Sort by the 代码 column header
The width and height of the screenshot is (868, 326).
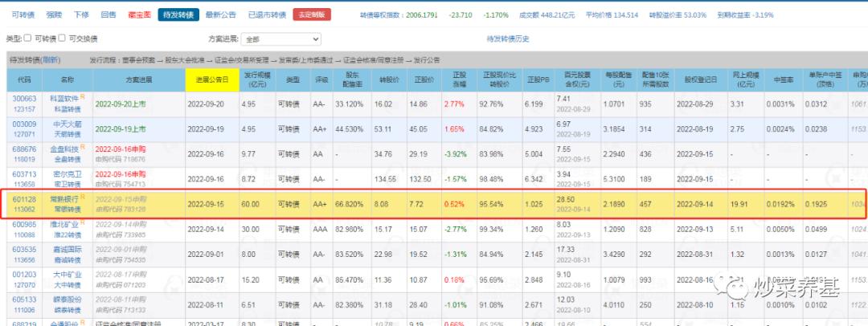point(24,80)
